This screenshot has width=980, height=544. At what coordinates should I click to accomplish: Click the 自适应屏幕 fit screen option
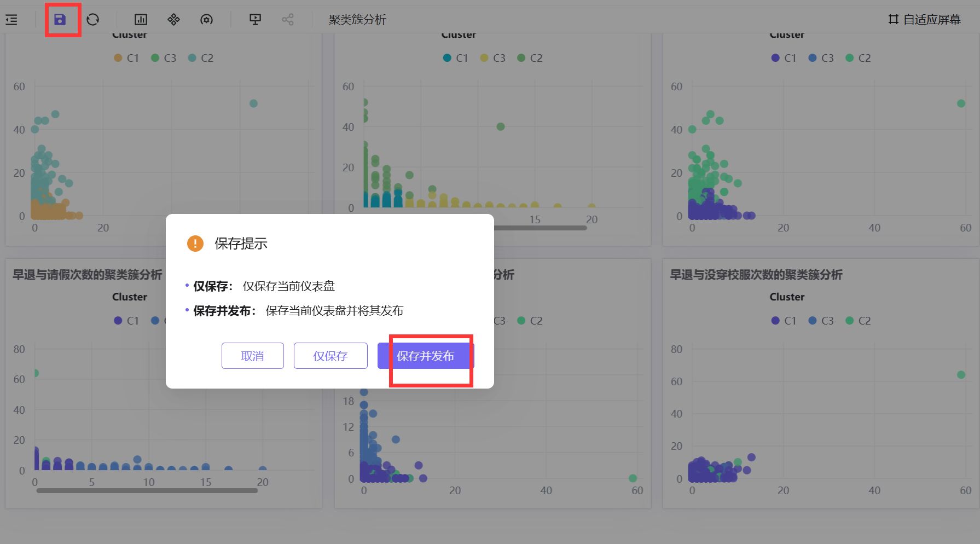pyautogui.click(x=924, y=20)
